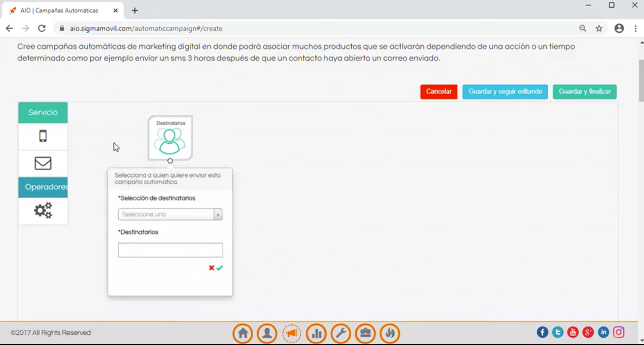
Task: Choose the gears operator icon
Action: 43,210
